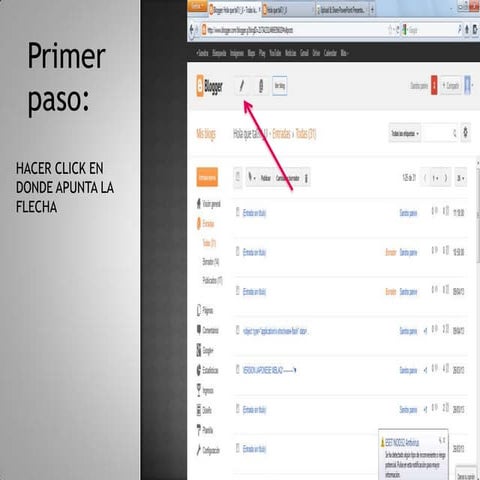Open a new browser tab with the plus
480x480 pixels.
(x=372, y=10)
